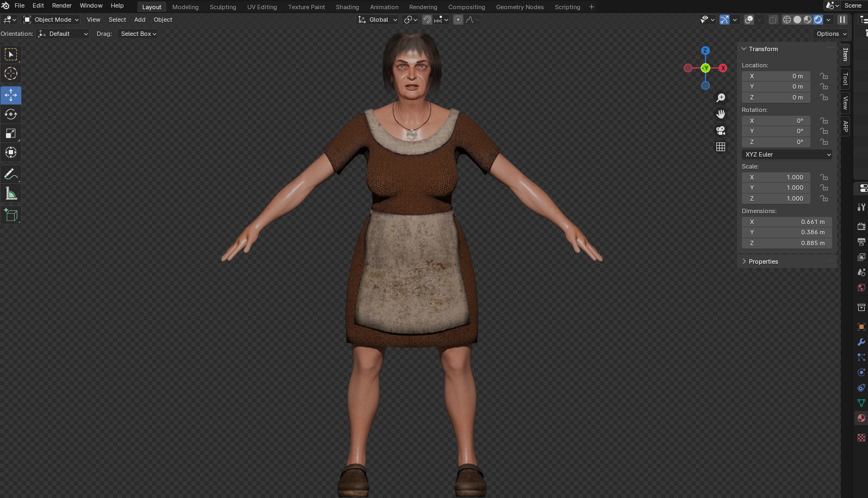868x498 pixels.
Task: Open the Add menu in viewport header
Action: click(x=140, y=20)
